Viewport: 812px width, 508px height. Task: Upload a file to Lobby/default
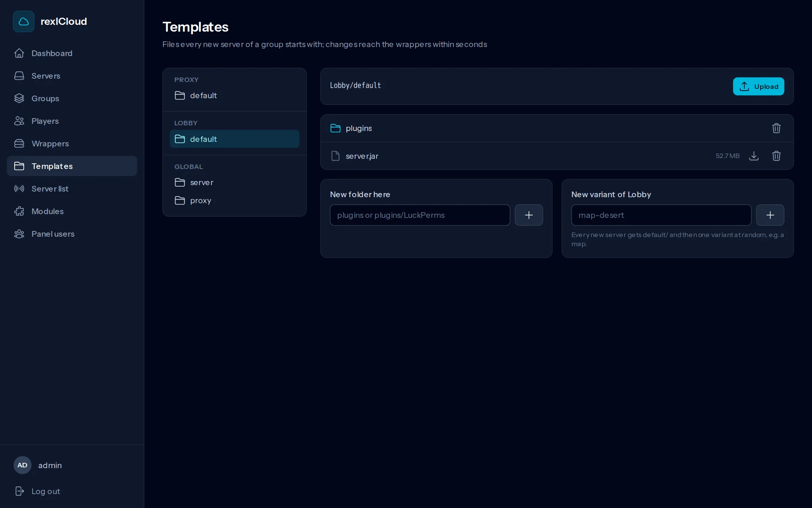pyautogui.click(x=758, y=87)
